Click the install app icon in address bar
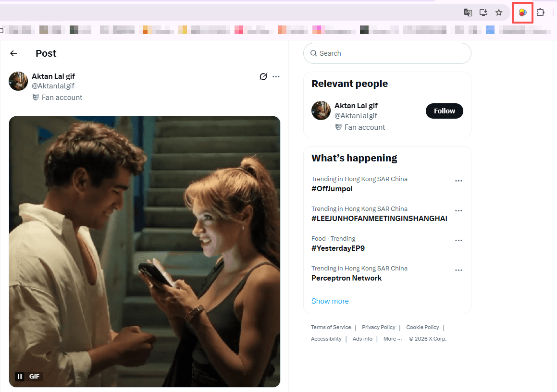The height and width of the screenshot is (392, 557). click(x=483, y=12)
